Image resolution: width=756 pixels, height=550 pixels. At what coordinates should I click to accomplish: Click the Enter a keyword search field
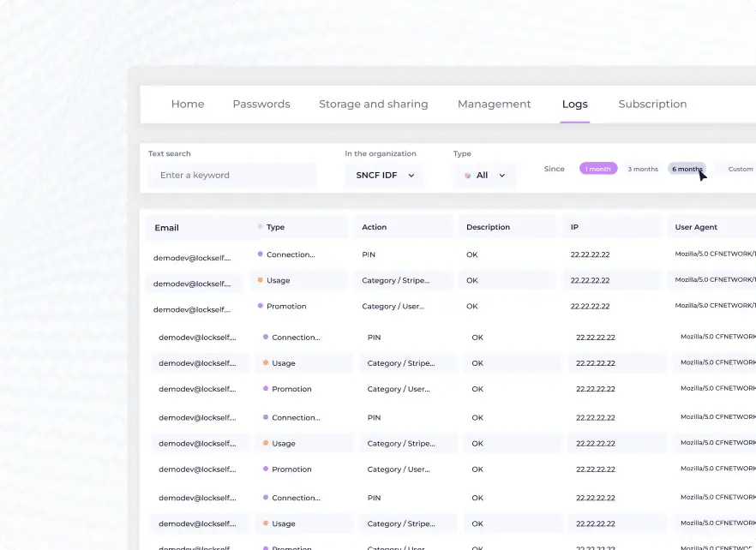click(x=231, y=176)
